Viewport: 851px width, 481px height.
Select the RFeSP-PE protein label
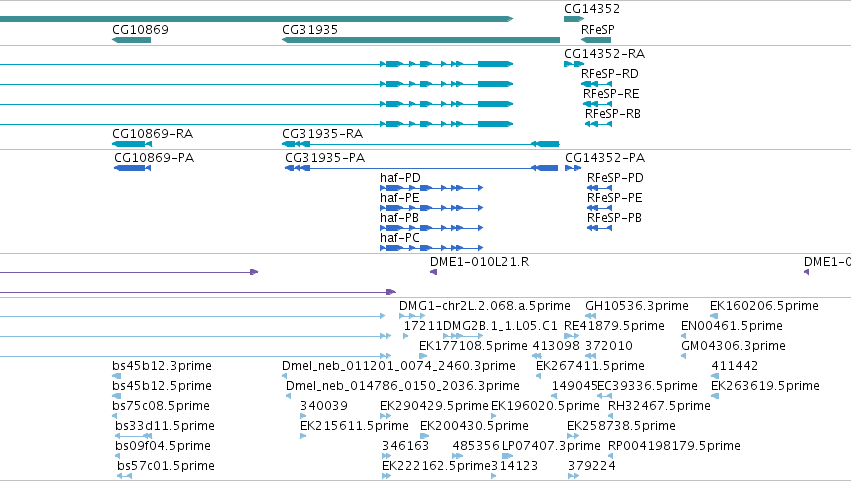pyautogui.click(x=615, y=198)
